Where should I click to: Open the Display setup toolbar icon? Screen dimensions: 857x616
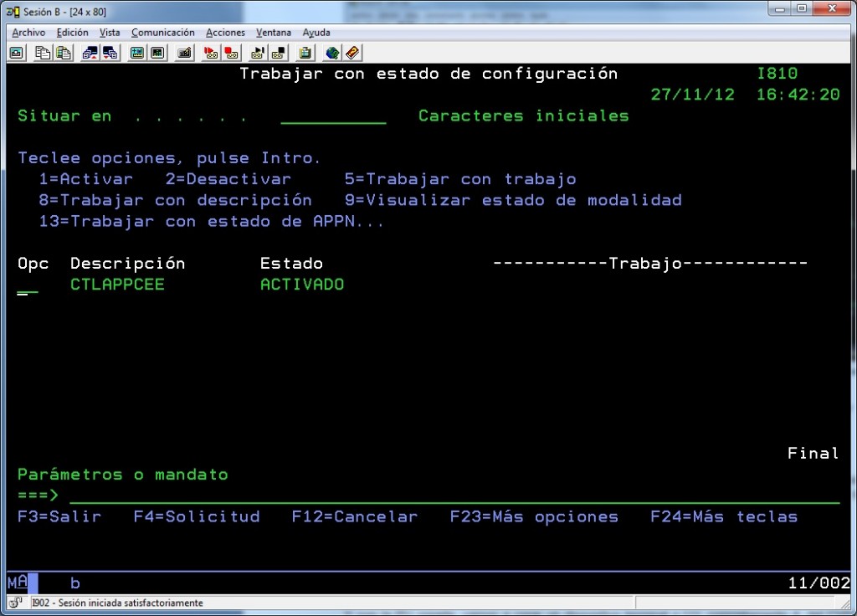(136, 53)
